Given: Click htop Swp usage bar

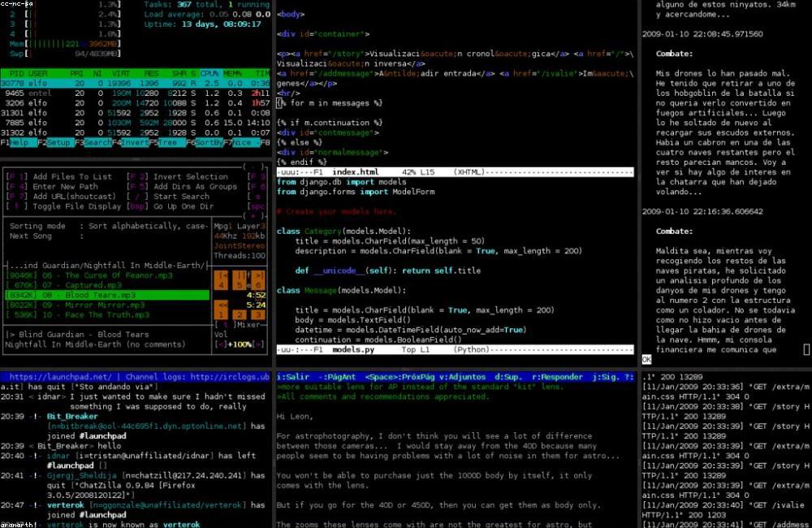Looking at the screenshot, I should pyautogui.click(x=65, y=54).
